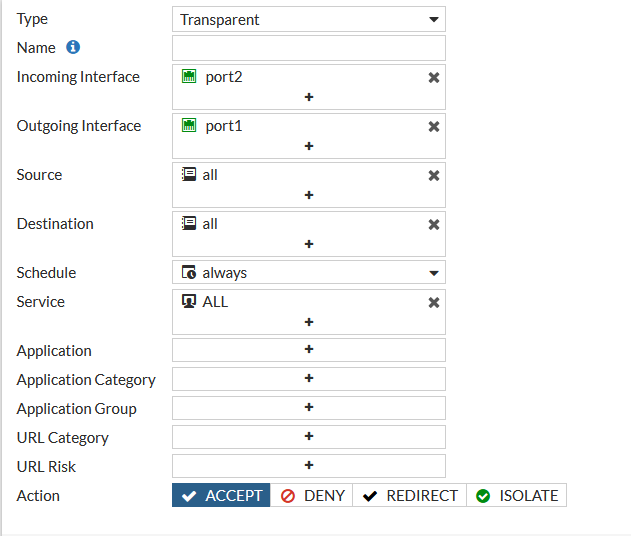Expand the Schedule dropdown set to always

coord(309,273)
